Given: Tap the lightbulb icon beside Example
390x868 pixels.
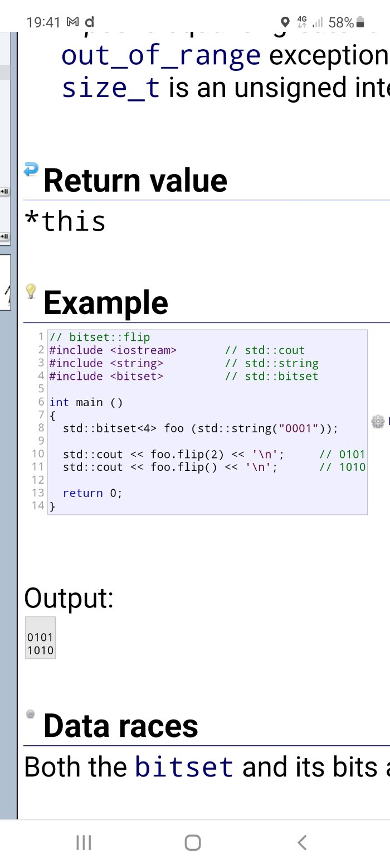Looking at the screenshot, I should point(31,291).
